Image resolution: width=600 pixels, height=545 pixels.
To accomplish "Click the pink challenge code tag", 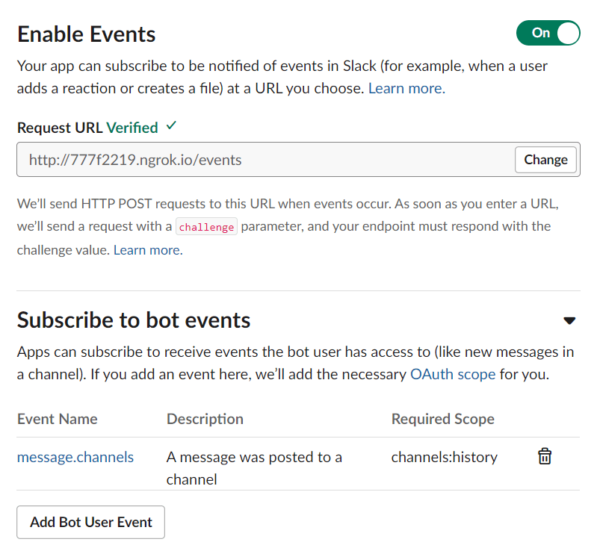I will click(206, 227).
